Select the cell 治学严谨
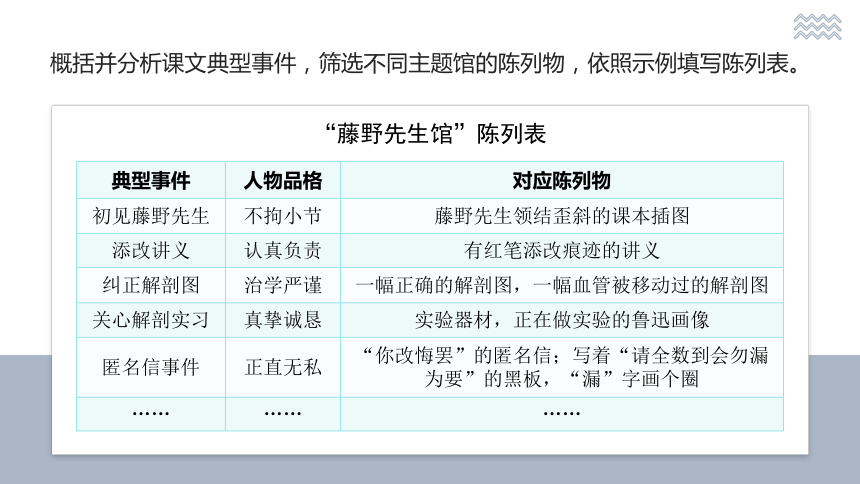Viewport: 860px width, 484px height. [x=283, y=285]
